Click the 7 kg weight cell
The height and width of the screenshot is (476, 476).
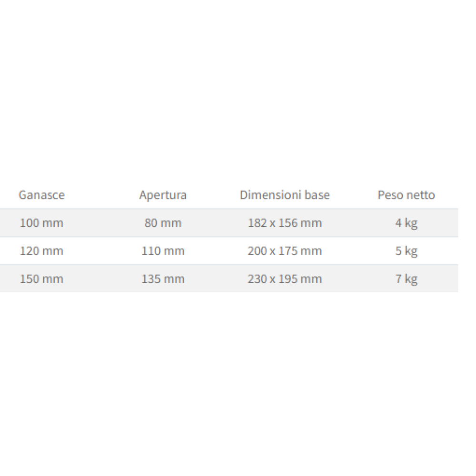pyautogui.click(x=406, y=278)
